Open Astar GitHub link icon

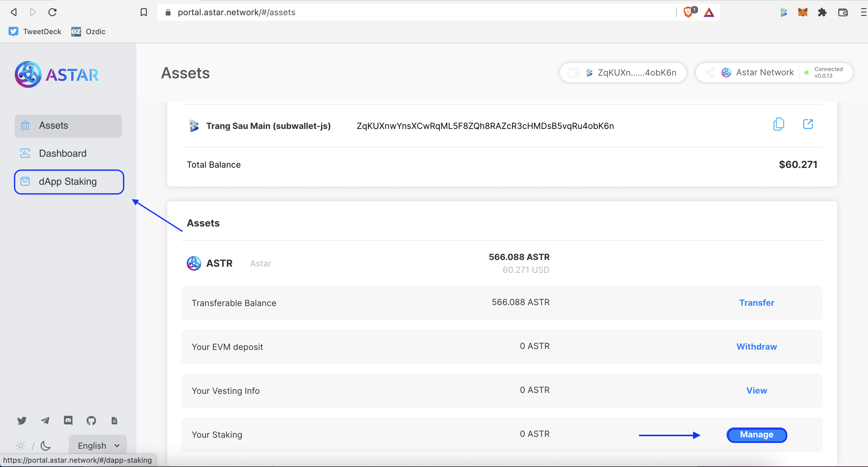(91, 420)
